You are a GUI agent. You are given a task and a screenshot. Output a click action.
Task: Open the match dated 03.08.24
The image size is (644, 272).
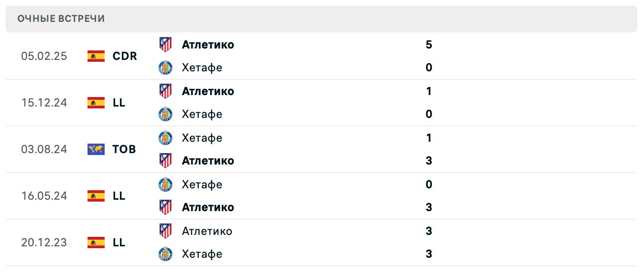(44, 149)
